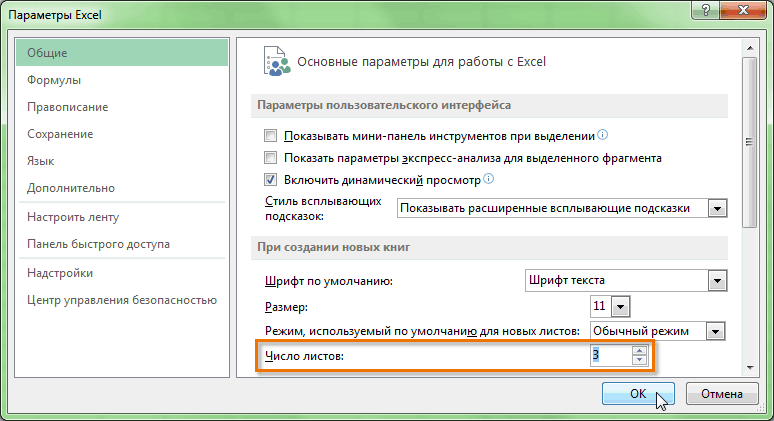The width and height of the screenshot is (774, 421).
Task: Close the Параметры Excel dialog window
Action: [743, 10]
